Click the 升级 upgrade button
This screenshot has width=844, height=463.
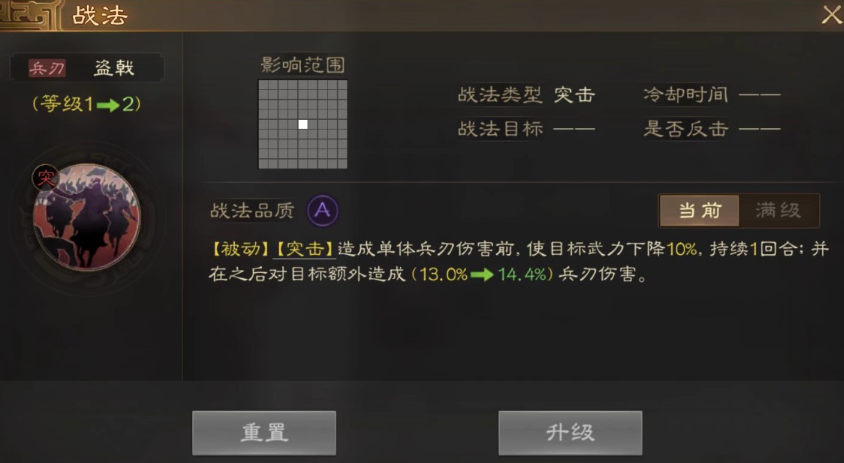click(570, 433)
